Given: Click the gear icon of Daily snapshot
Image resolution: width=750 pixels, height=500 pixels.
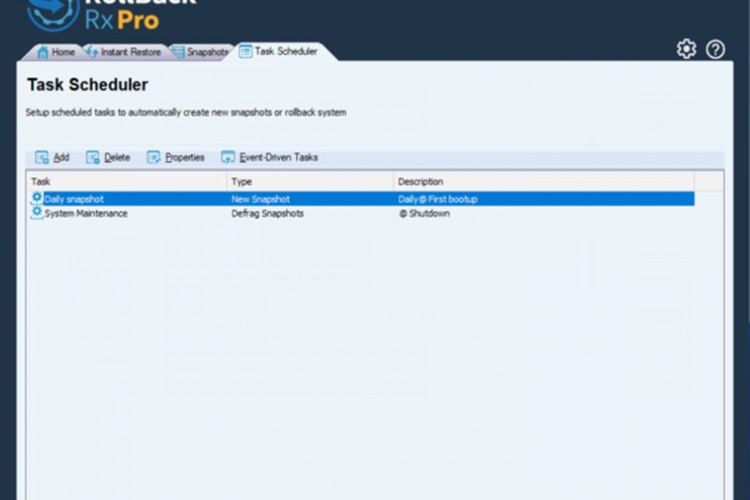Looking at the screenshot, I should (37, 198).
